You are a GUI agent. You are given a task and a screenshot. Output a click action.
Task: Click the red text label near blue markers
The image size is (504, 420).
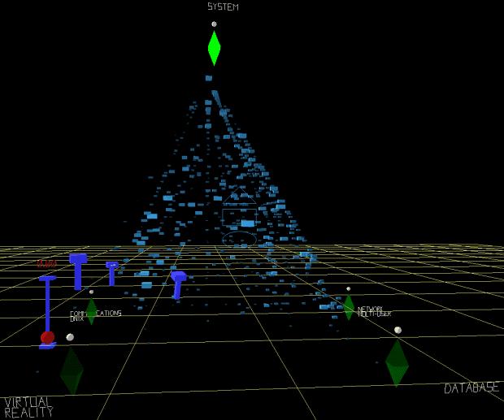[46, 264]
